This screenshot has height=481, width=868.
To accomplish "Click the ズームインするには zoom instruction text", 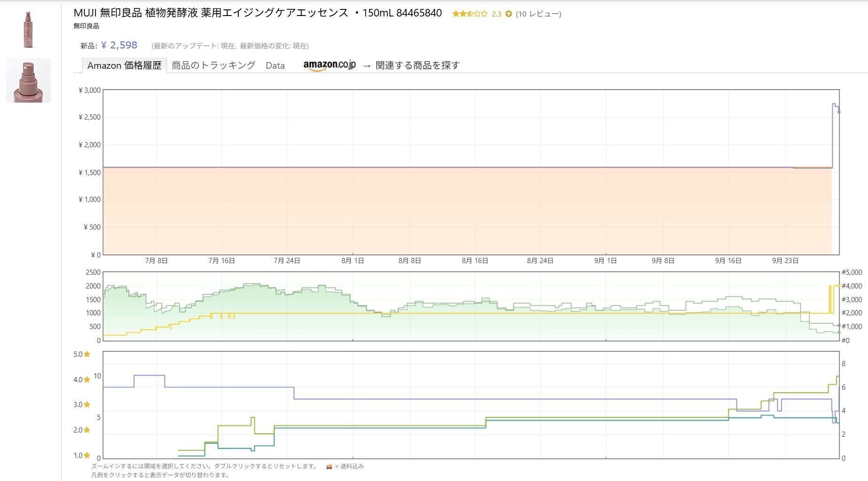I will coord(205,466).
